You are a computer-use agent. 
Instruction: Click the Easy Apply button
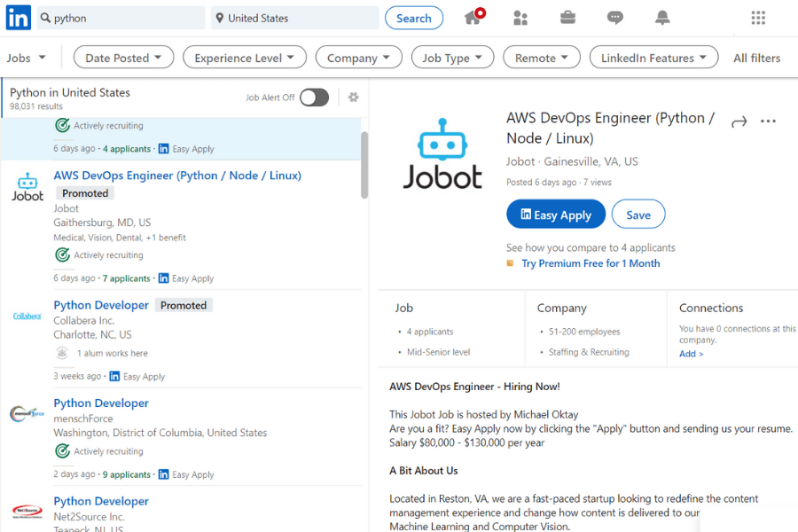pos(556,214)
